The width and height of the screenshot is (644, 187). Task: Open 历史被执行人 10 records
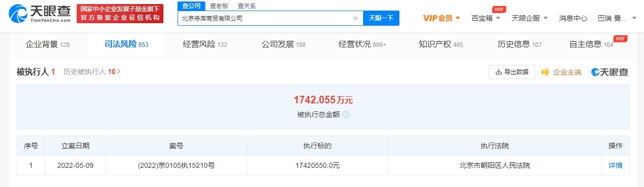click(92, 72)
